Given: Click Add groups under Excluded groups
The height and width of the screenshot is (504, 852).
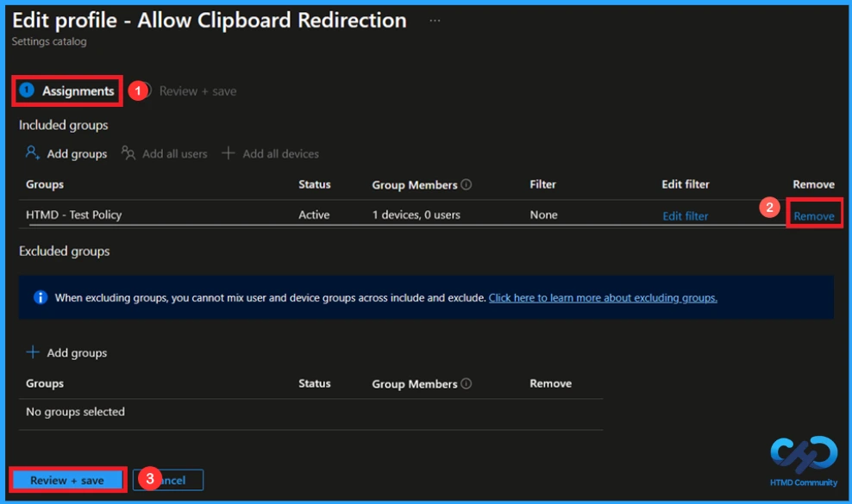Looking at the screenshot, I should (x=66, y=352).
